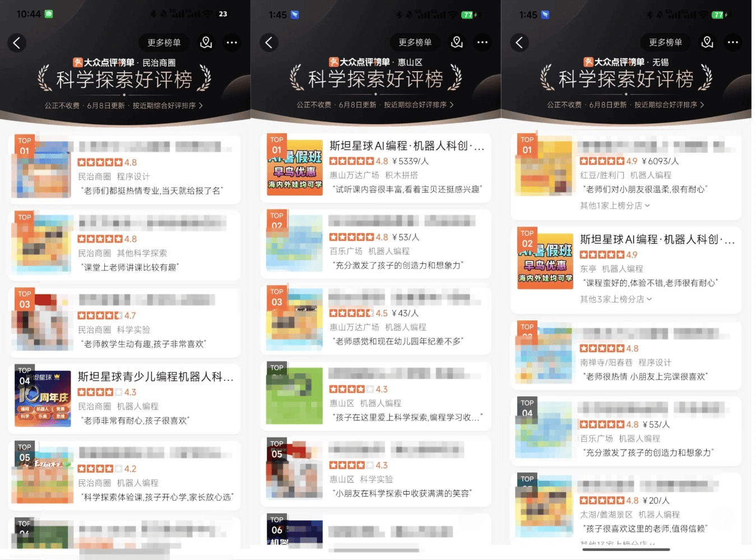Expand 其他3家上榜分店 list
Image resolution: width=756 pixels, height=560 pixels.
tap(616, 299)
